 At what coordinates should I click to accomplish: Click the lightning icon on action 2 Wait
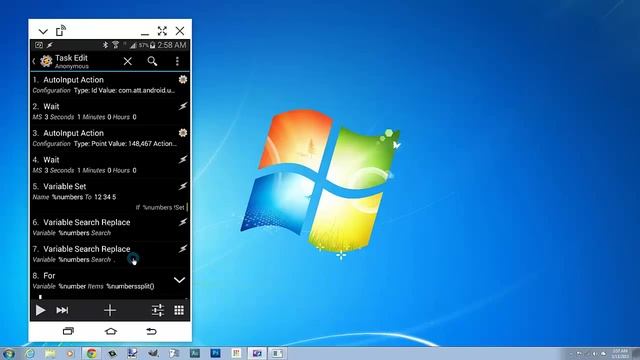(183, 106)
